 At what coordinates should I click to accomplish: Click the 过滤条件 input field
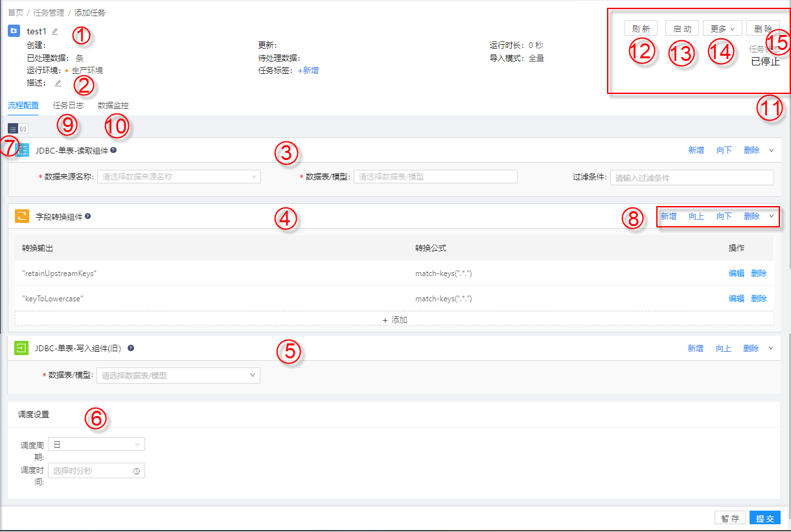[x=691, y=178]
